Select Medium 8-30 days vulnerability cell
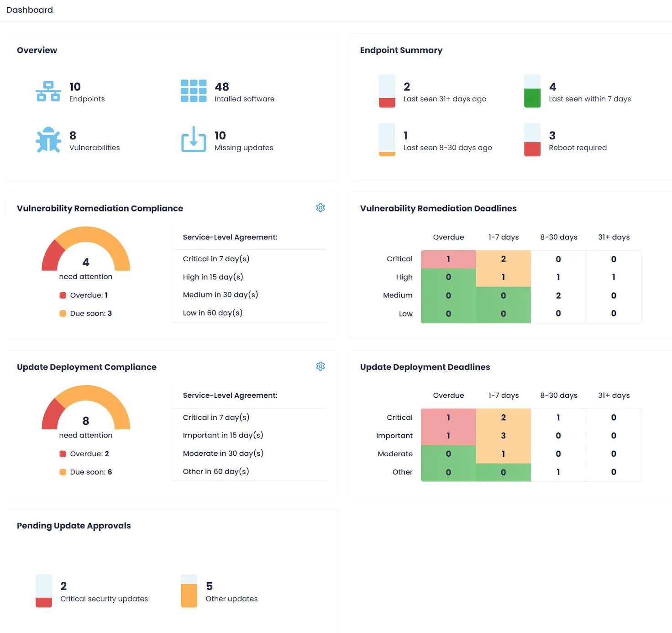This screenshot has width=672, height=633. point(558,295)
